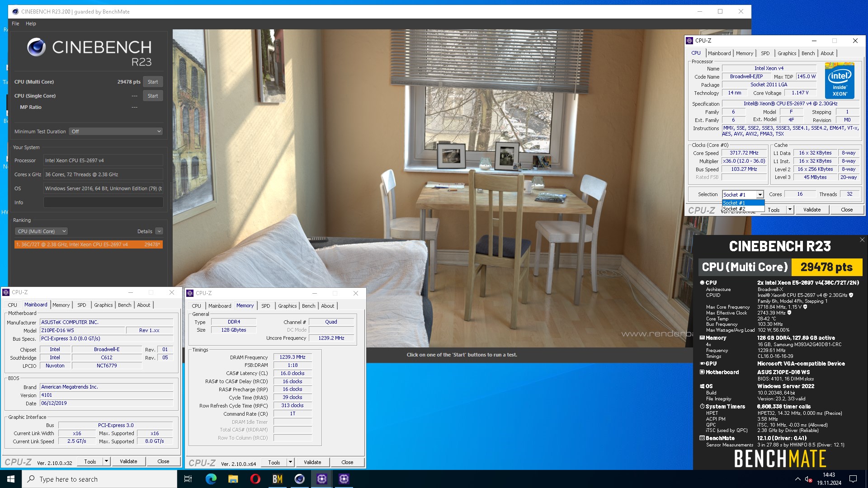Expand Tools arrow in top-right CPU-Z
The height and width of the screenshot is (488, 868).
[x=790, y=210]
